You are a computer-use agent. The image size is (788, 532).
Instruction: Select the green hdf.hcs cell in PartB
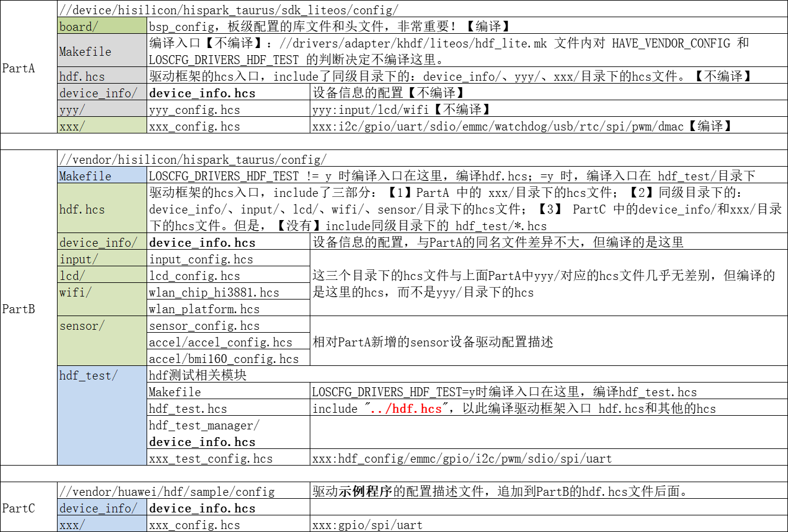click(102, 208)
